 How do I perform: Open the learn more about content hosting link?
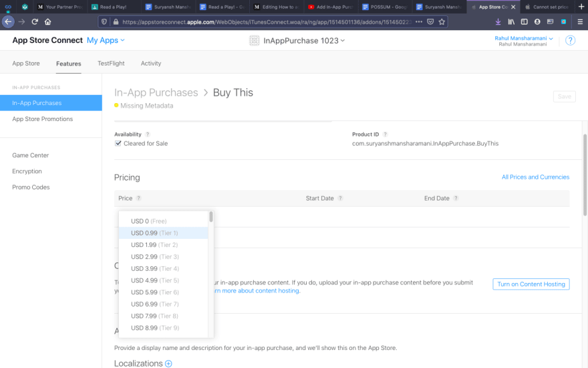[257, 290]
